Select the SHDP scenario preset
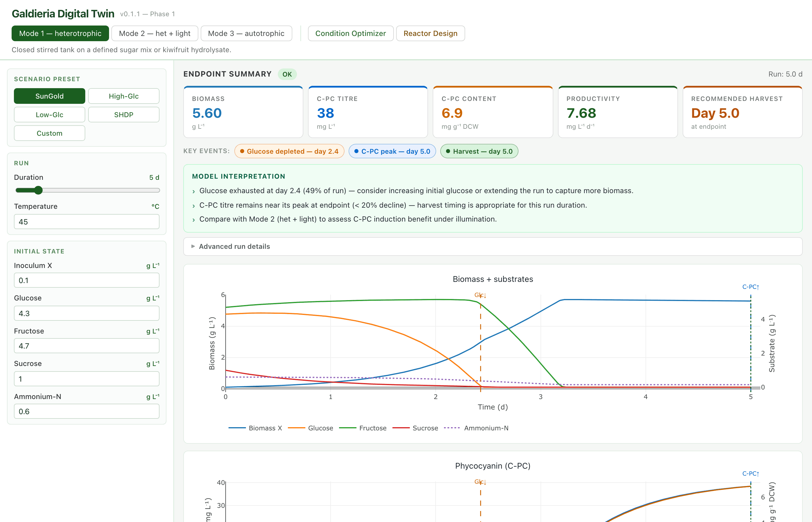The image size is (812, 522). click(124, 115)
